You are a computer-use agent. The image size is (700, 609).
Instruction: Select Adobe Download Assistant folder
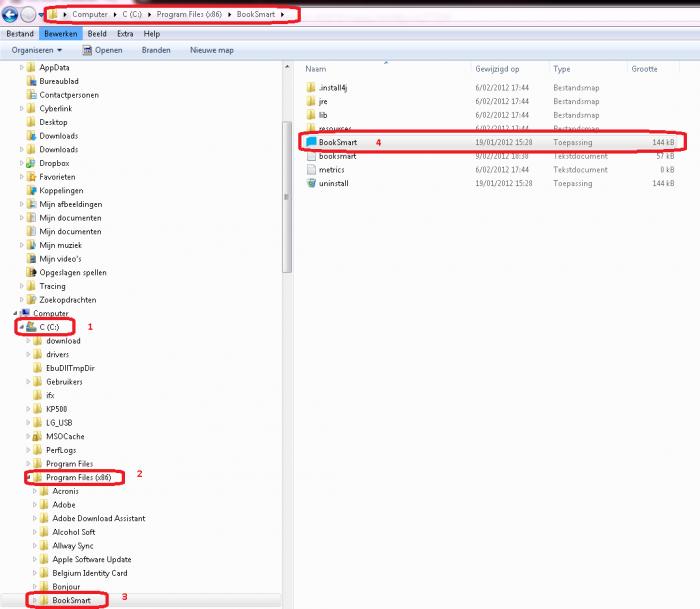coord(99,518)
